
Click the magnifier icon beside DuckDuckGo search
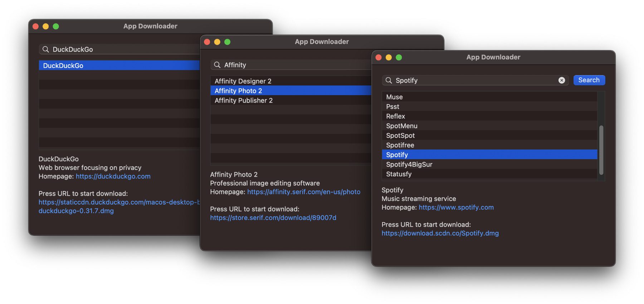pos(46,49)
